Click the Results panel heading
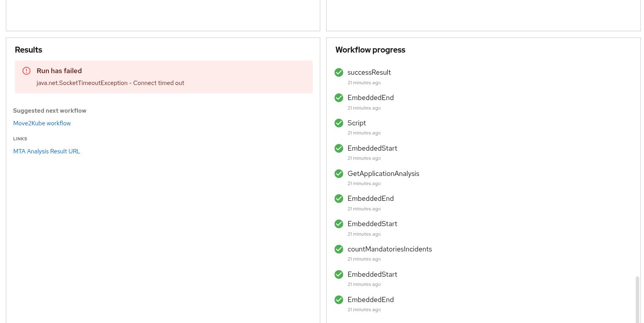Screen dimensions: 644x323 (x=28, y=50)
